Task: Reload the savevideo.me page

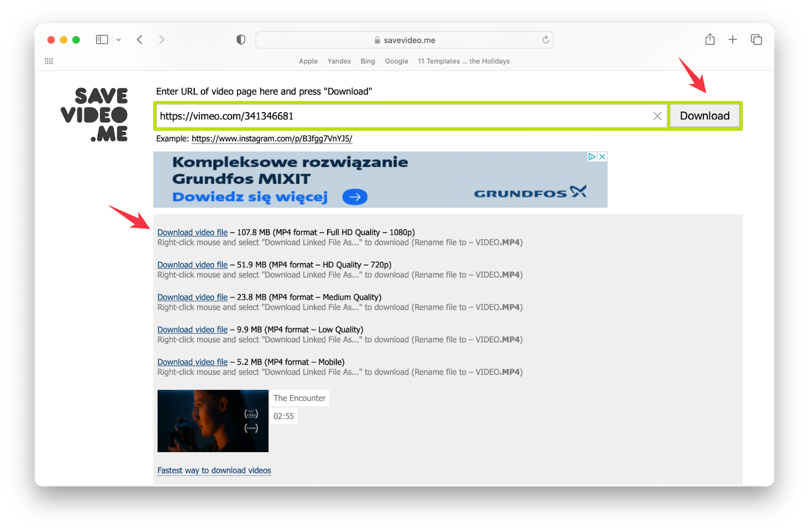Action: (x=546, y=39)
